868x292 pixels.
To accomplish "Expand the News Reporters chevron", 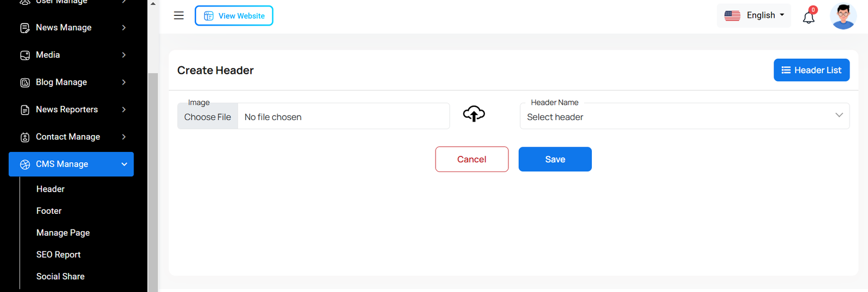I will click(x=124, y=110).
